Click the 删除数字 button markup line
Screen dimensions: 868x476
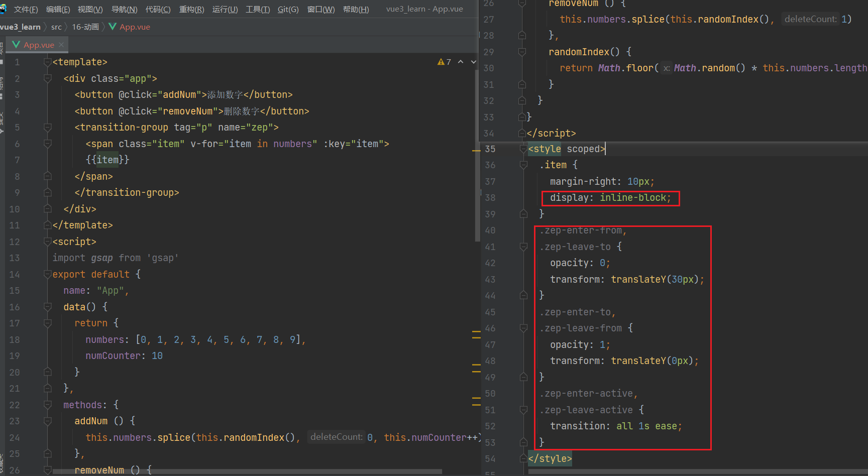pyautogui.click(x=192, y=111)
